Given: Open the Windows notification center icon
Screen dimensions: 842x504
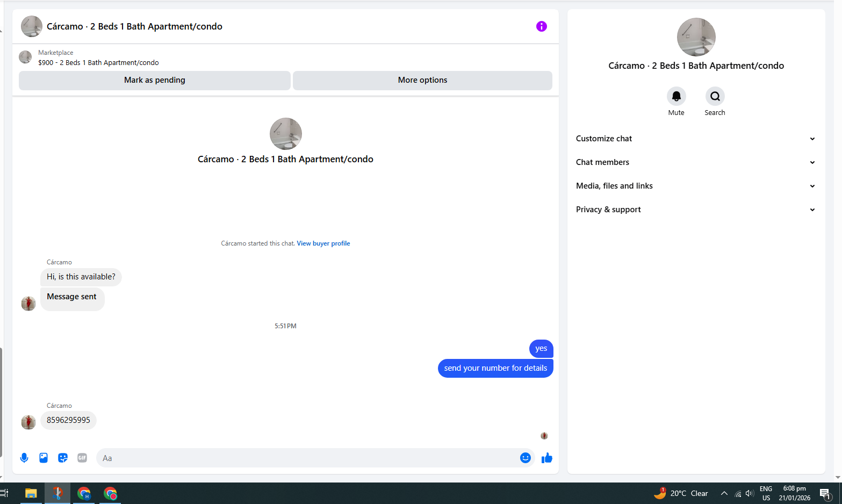Looking at the screenshot, I should (825, 493).
